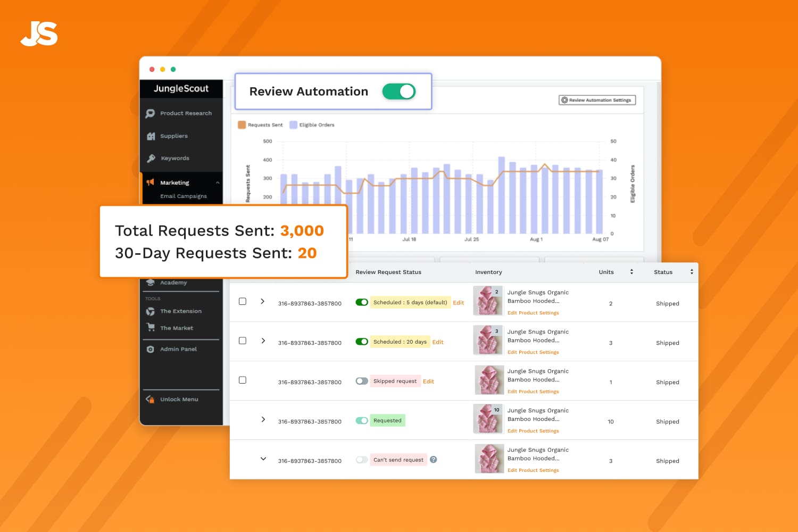The image size is (798, 532).
Task: Click the Review Automation Settings button
Action: [597, 100]
